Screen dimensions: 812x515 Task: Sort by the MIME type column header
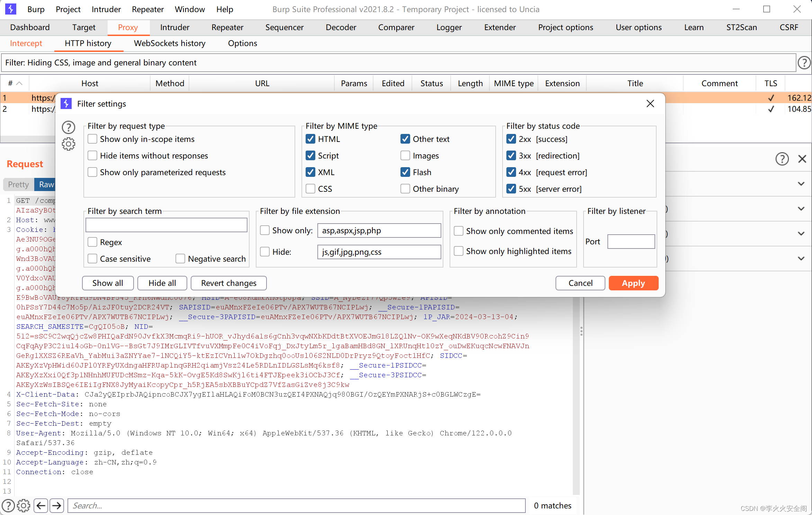coord(514,83)
